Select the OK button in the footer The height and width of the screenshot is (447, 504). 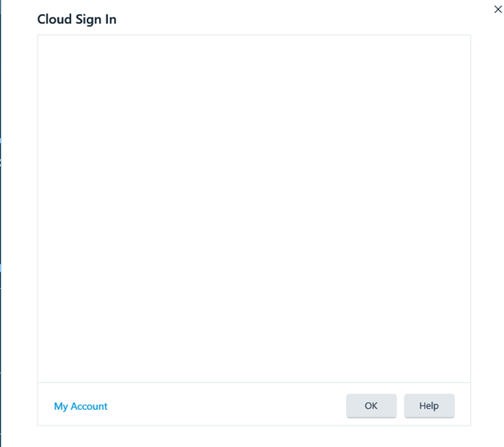pos(371,406)
